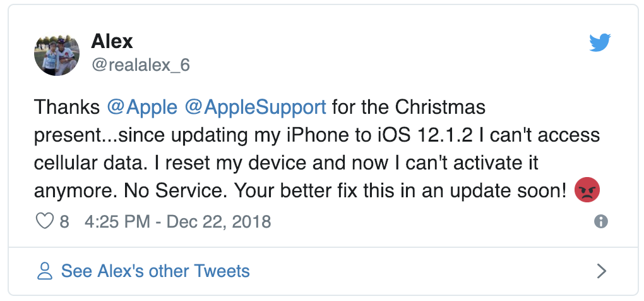Expand using the right chevron arrow

pos(602,271)
